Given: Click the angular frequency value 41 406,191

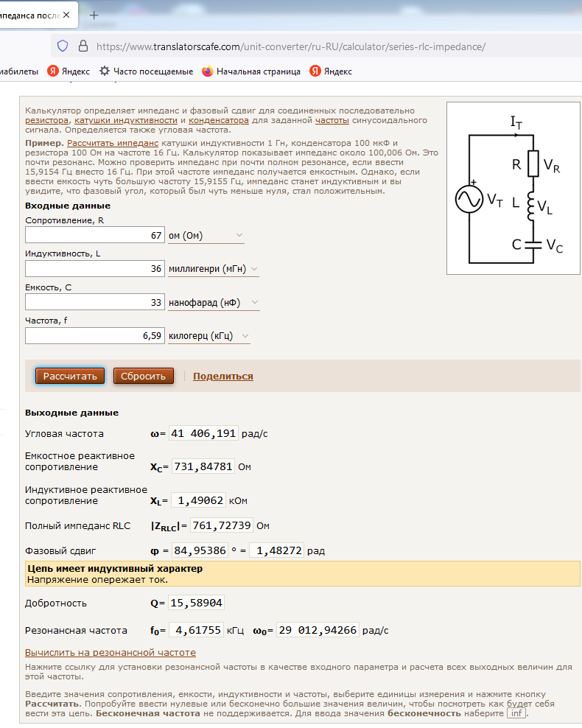Looking at the screenshot, I should 203,433.
